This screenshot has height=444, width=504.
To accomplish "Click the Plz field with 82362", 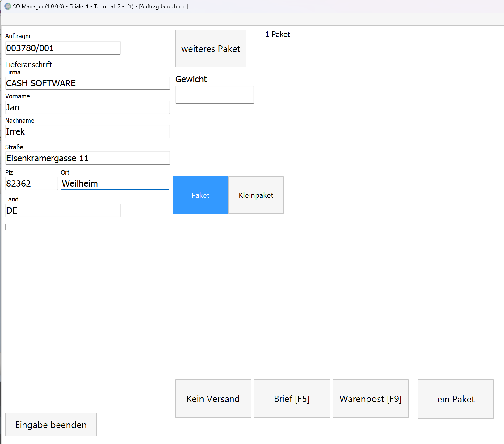I will [x=31, y=184].
